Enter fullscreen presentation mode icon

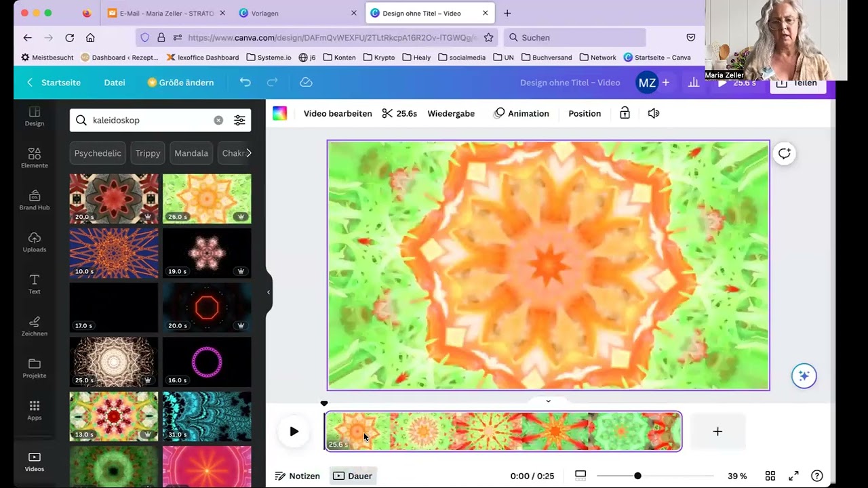(793, 476)
